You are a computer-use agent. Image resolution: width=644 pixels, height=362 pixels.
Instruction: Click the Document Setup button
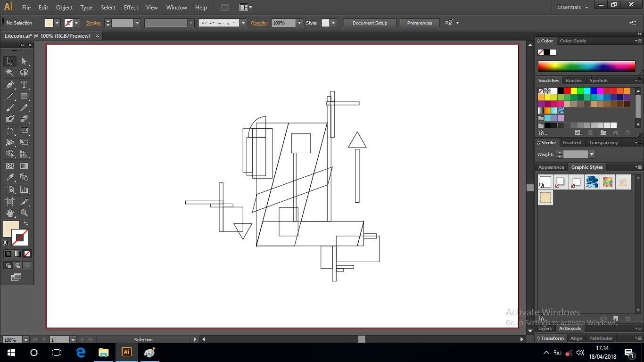[x=370, y=23]
